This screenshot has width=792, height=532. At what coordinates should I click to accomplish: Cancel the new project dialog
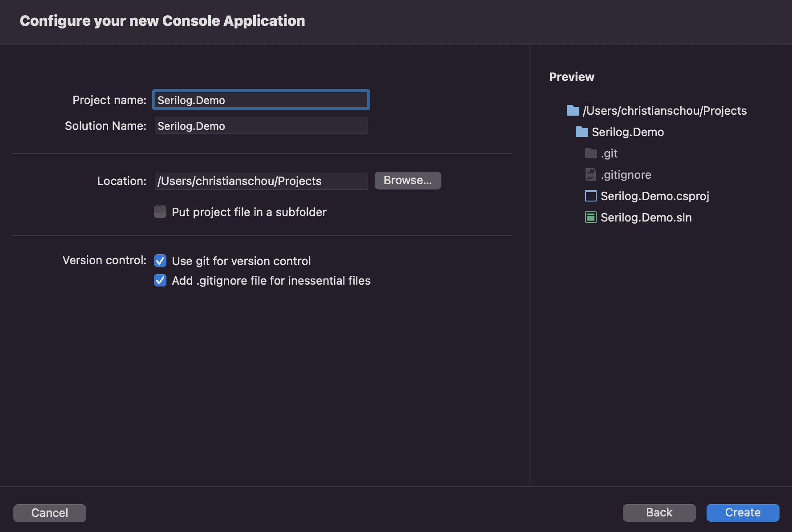(50, 513)
